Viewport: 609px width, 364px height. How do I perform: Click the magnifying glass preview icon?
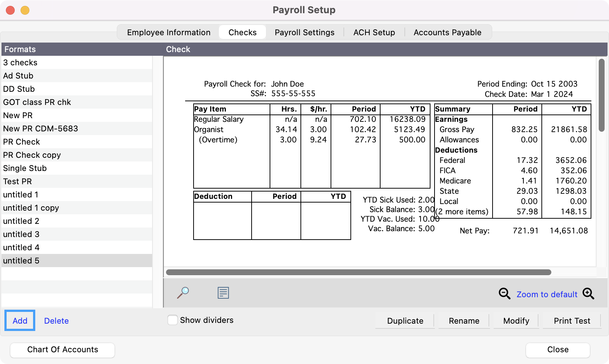(183, 293)
